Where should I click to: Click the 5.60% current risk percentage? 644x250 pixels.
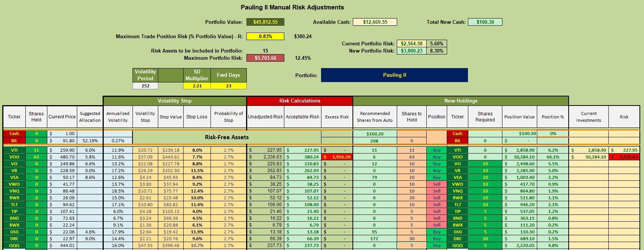click(x=437, y=43)
